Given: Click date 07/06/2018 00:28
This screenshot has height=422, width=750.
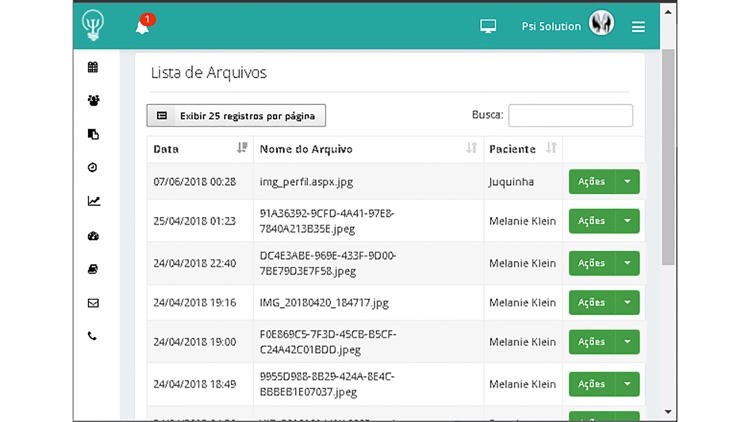Looking at the screenshot, I should [195, 182].
